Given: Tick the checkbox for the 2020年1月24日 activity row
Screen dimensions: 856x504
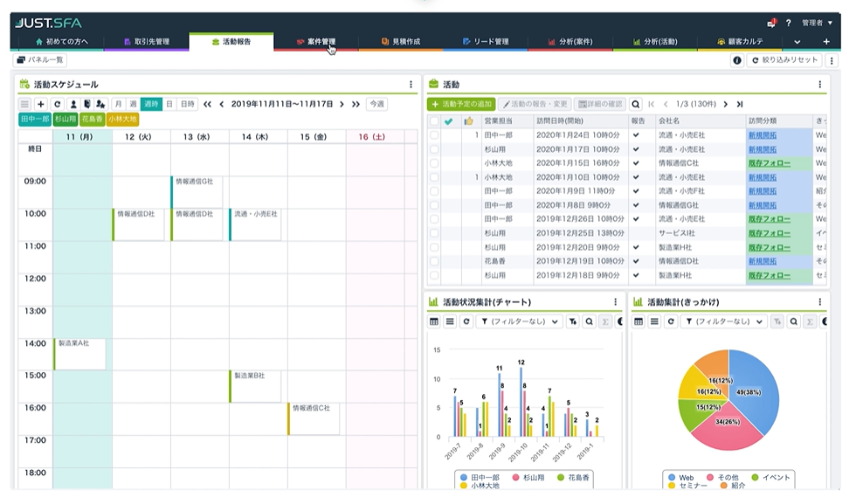Looking at the screenshot, I should click(434, 135).
